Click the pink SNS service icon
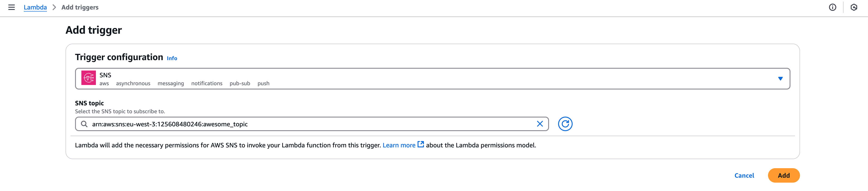This screenshot has width=868, height=191. coord(89,78)
